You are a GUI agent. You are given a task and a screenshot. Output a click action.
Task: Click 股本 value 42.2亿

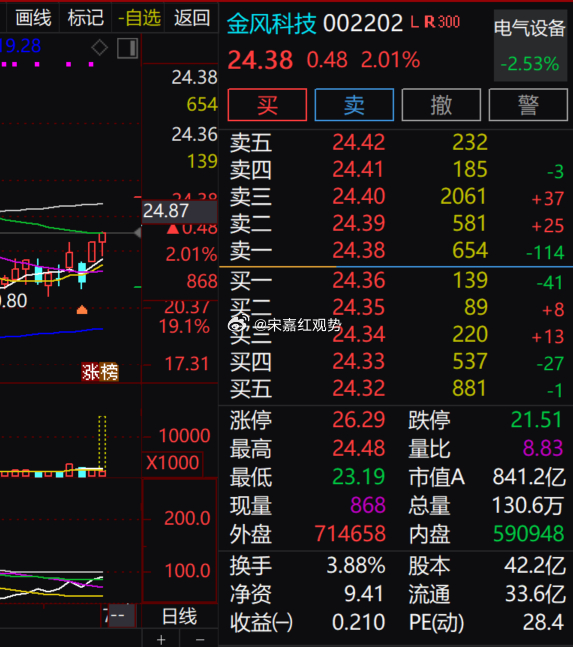pyautogui.click(x=535, y=566)
